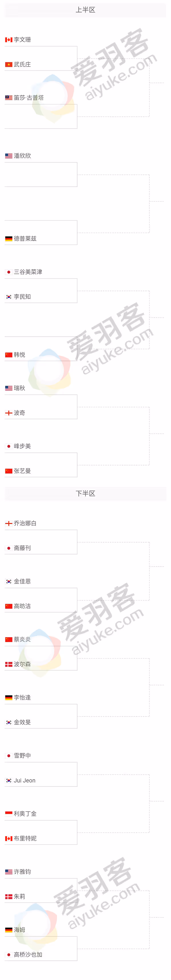171x980 pixels.
Task: Click the Malaysia flag beside 笛莎·古普塔
Action: [x=9, y=98]
